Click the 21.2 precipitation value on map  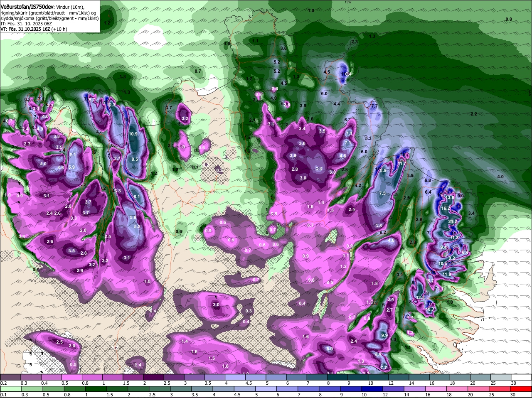click(x=453, y=222)
